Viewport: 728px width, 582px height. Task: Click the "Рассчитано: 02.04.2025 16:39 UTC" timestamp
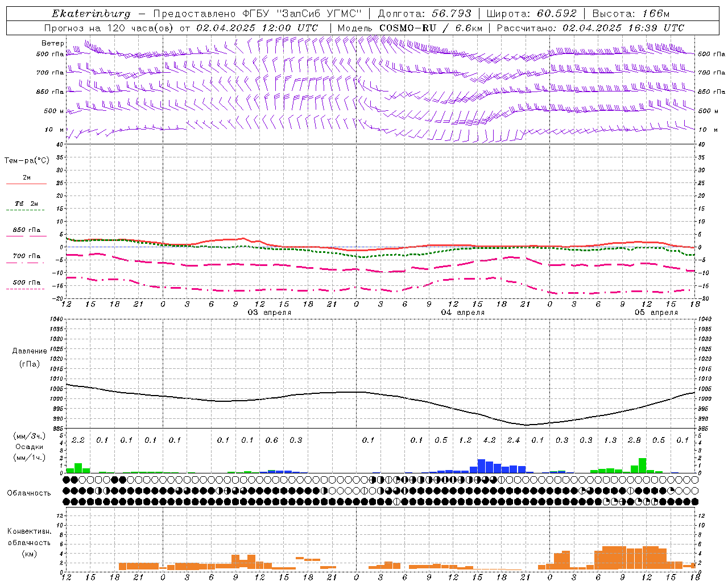pos(591,28)
